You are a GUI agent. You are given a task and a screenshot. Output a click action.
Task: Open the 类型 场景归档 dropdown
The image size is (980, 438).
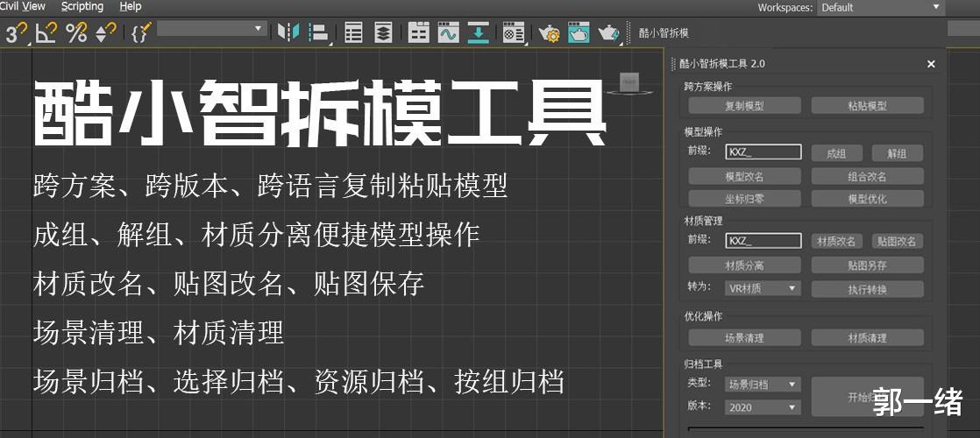(763, 385)
